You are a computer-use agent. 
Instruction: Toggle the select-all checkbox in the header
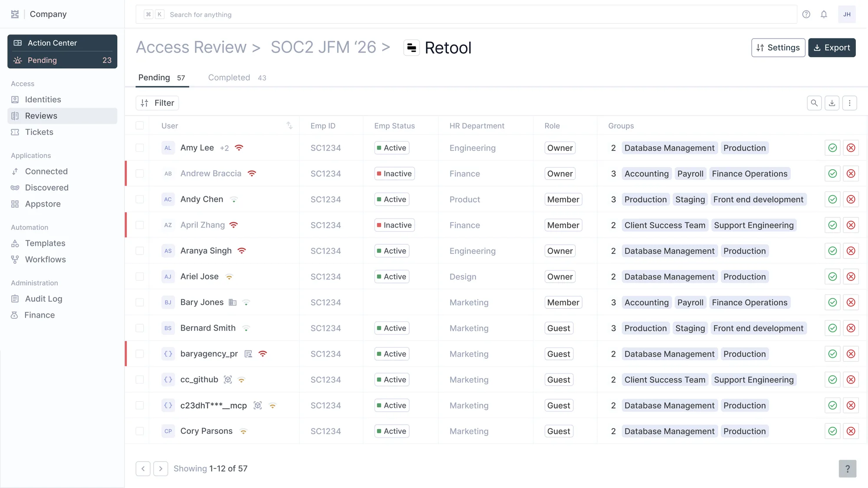(140, 126)
